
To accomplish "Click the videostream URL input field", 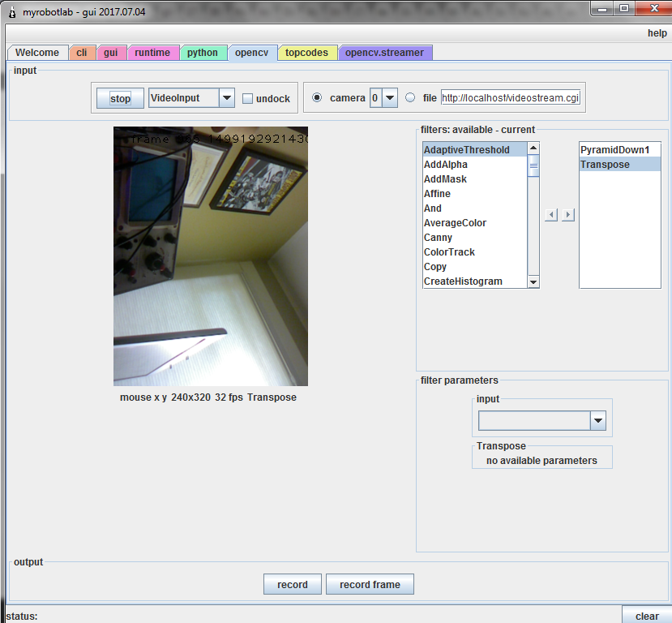I will click(x=511, y=98).
